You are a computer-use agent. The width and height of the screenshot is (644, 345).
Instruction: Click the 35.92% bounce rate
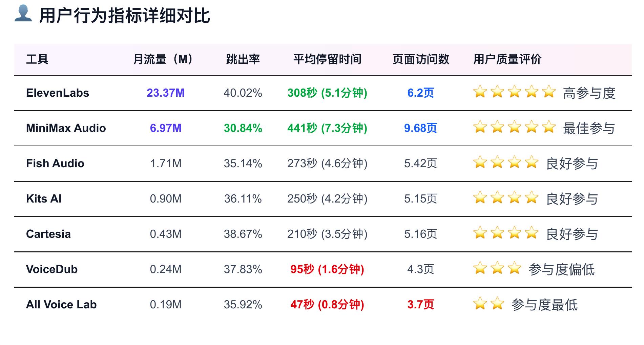pos(243,305)
